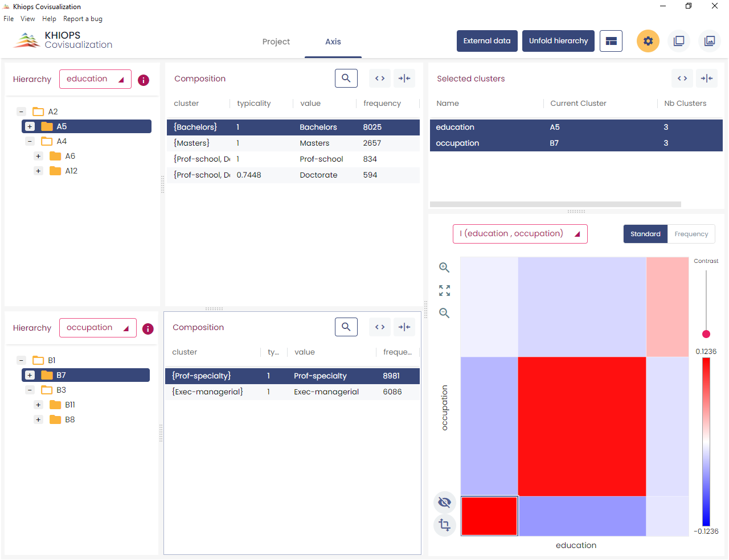Zoom out on the heatmap
Image resolution: width=729 pixels, height=560 pixels.
[x=444, y=313]
